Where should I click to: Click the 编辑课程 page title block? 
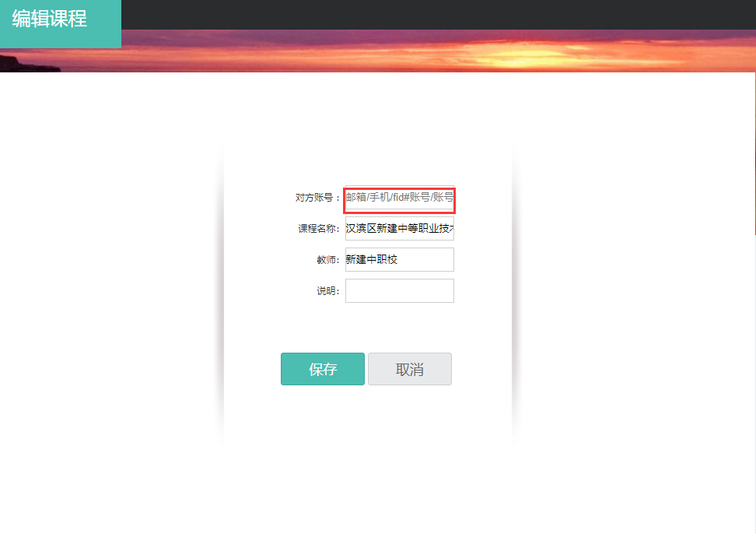(x=60, y=23)
